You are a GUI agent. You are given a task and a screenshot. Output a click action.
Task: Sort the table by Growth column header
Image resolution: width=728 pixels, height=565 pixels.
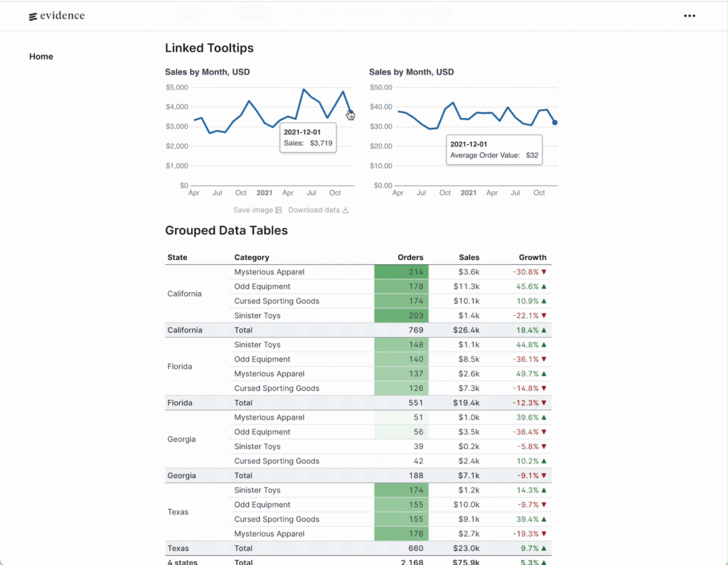[532, 257]
